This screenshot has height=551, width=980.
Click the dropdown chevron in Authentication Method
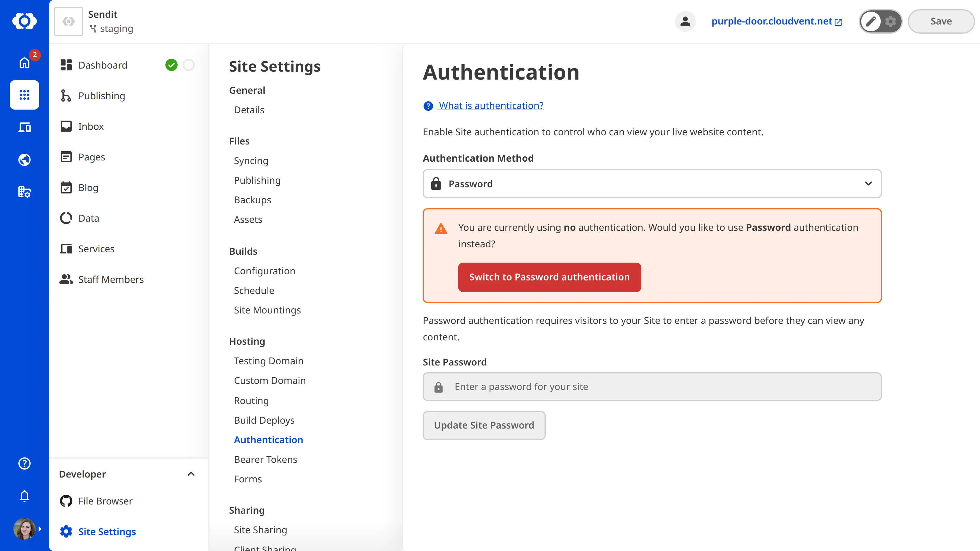(868, 184)
